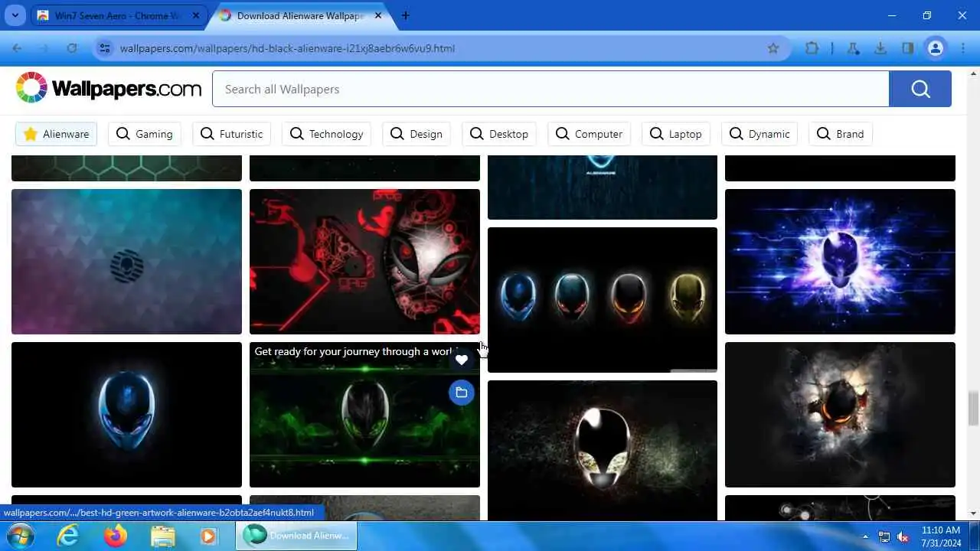Viewport: 980px width, 551px height.
Task: View site information icon in address bar
Action: 105,48
